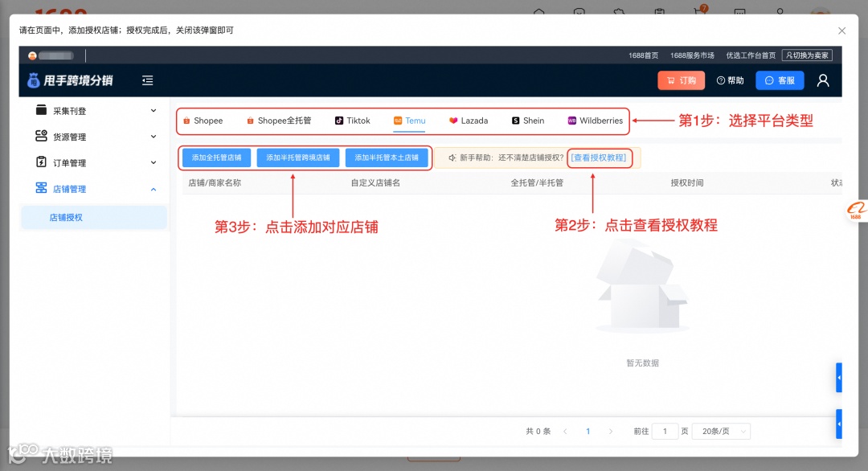Click the 前往 page number input field
868x471 pixels.
(x=665, y=431)
